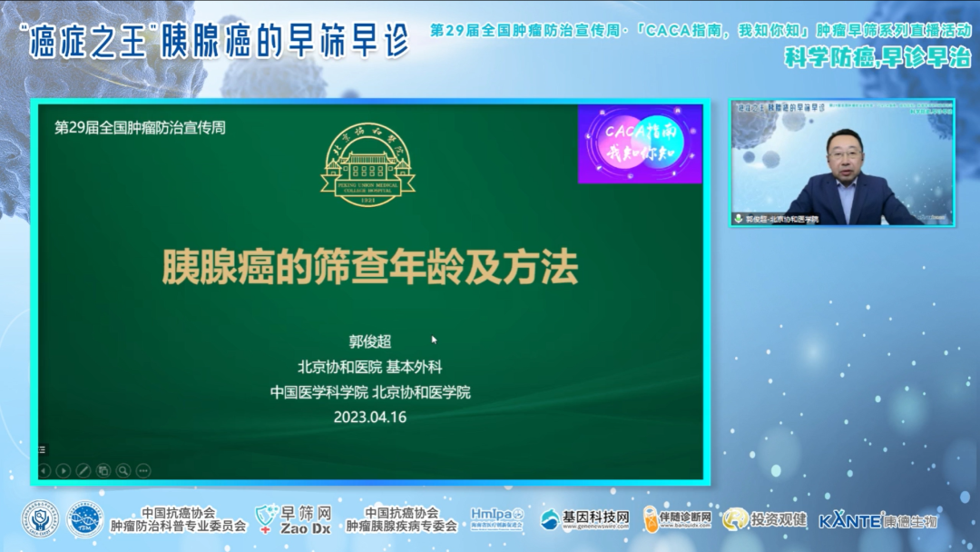980x552 pixels.
Task: Open the see all slides view
Action: click(103, 470)
